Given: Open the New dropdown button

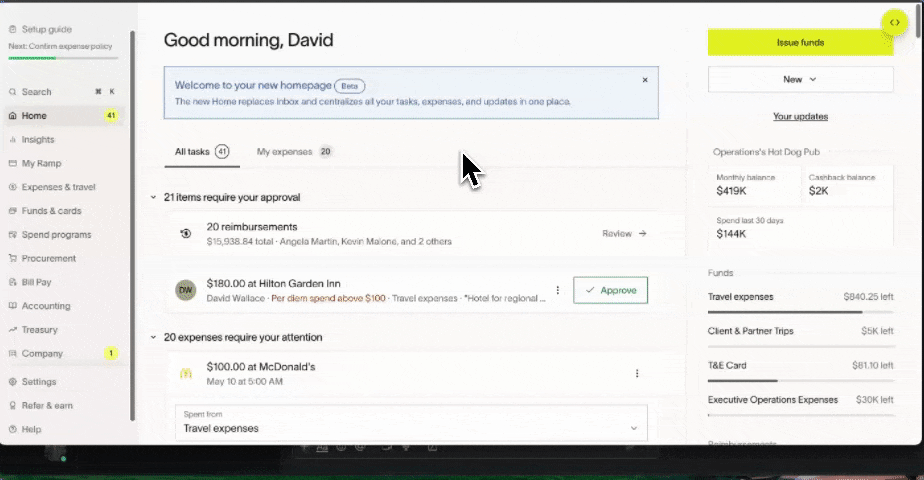Looking at the screenshot, I should (x=800, y=80).
